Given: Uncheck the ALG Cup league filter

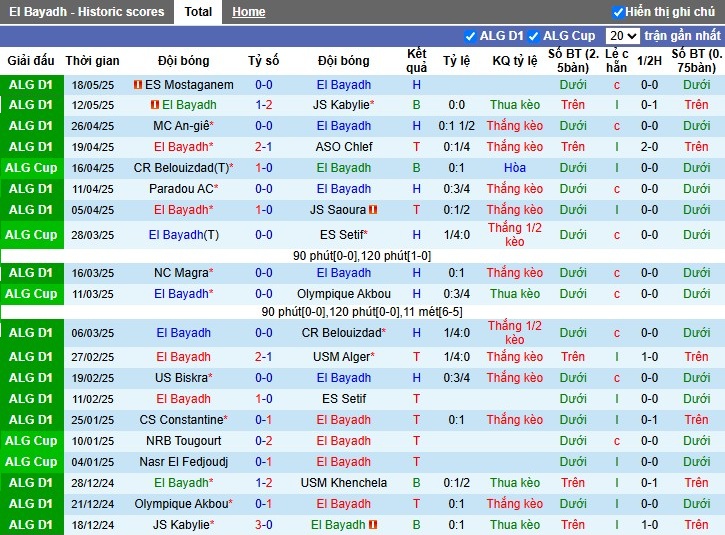Looking at the screenshot, I should point(534,36).
